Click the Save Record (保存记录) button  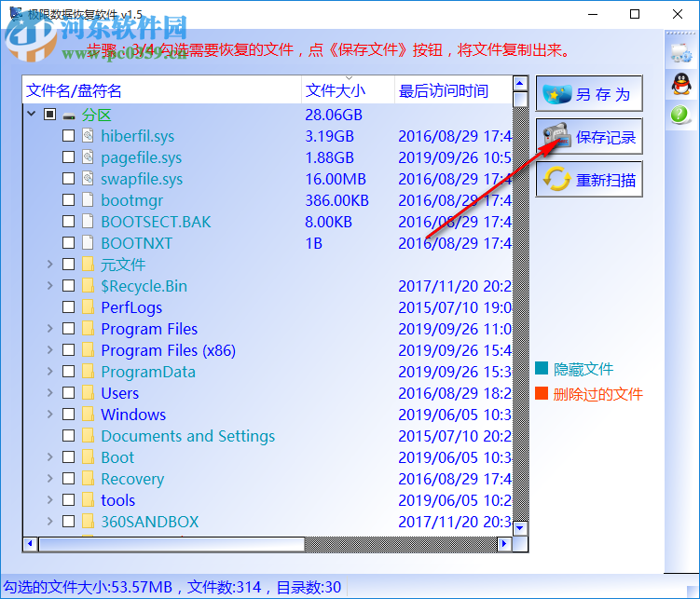589,137
